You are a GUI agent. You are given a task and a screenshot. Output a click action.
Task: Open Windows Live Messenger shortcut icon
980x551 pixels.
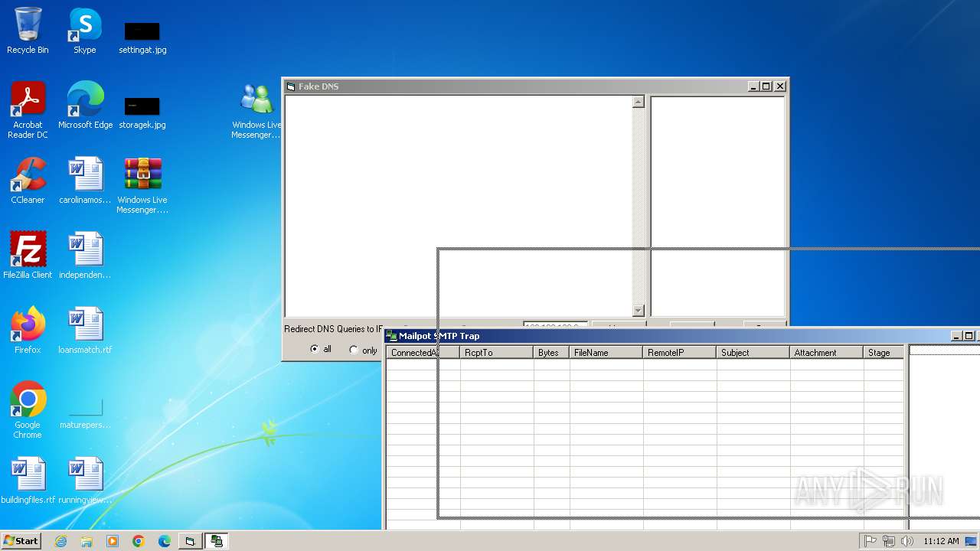click(x=257, y=110)
